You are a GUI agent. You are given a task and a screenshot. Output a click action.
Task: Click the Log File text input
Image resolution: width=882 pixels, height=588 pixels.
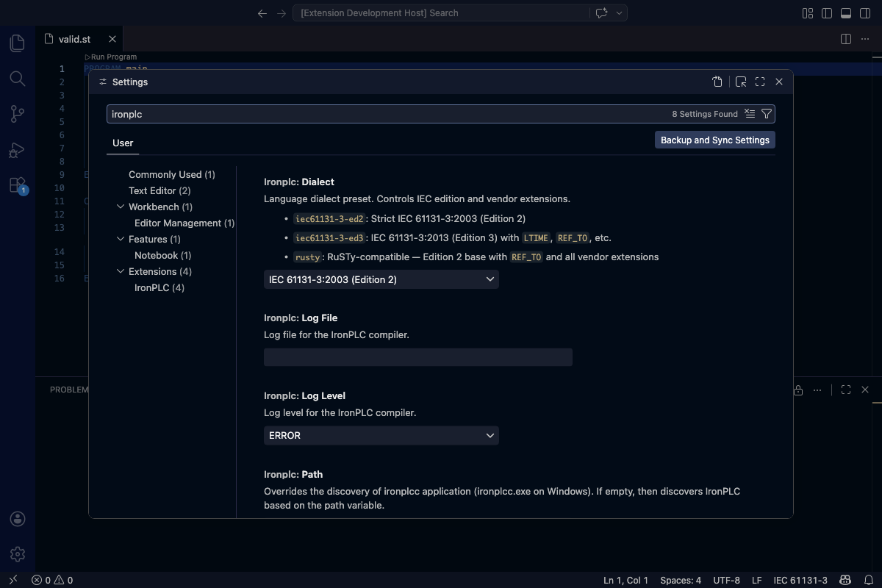click(x=417, y=357)
